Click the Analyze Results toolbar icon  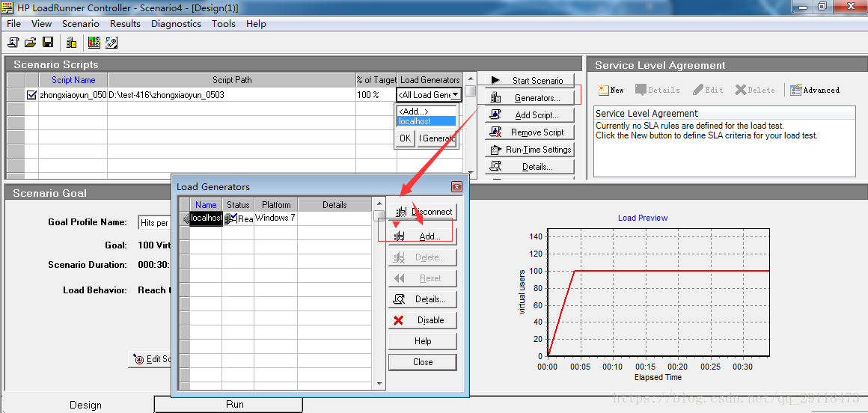point(94,42)
